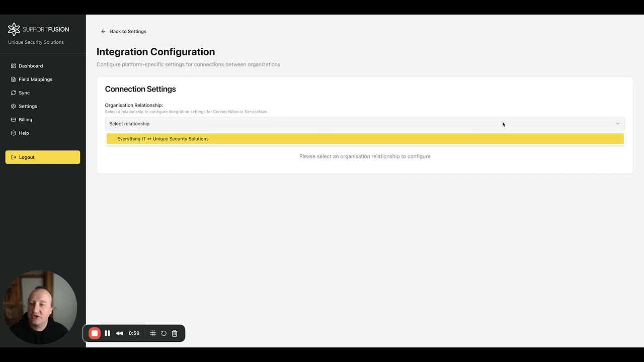Rewind the recording

(119, 333)
